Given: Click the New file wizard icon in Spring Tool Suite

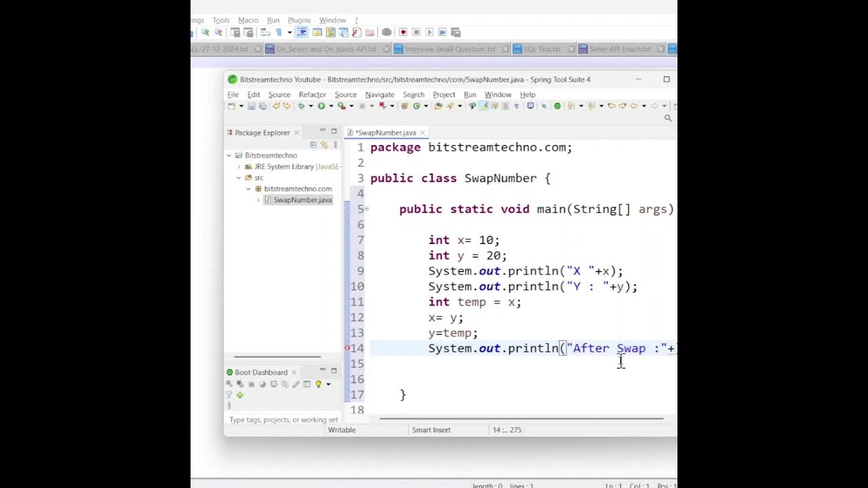Looking at the screenshot, I should pos(231,106).
